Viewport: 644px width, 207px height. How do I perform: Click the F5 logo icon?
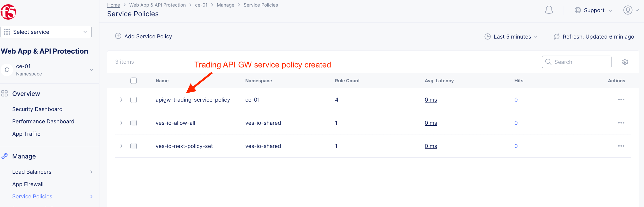click(x=8, y=12)
